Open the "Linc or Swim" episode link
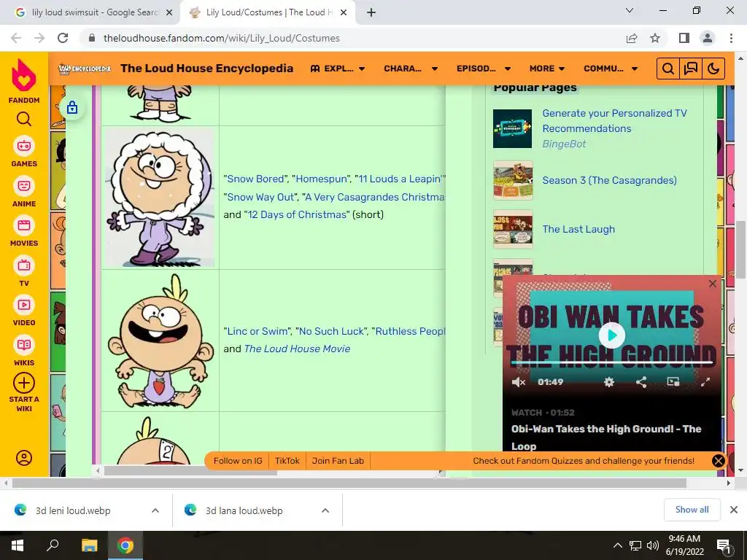 tap(258, 332)
